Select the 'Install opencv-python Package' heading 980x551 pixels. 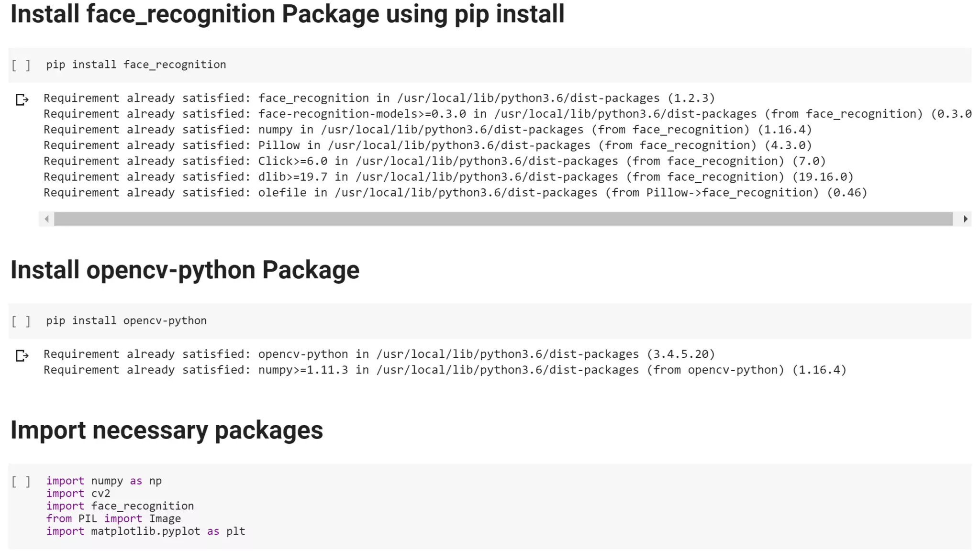pos(185,270)
